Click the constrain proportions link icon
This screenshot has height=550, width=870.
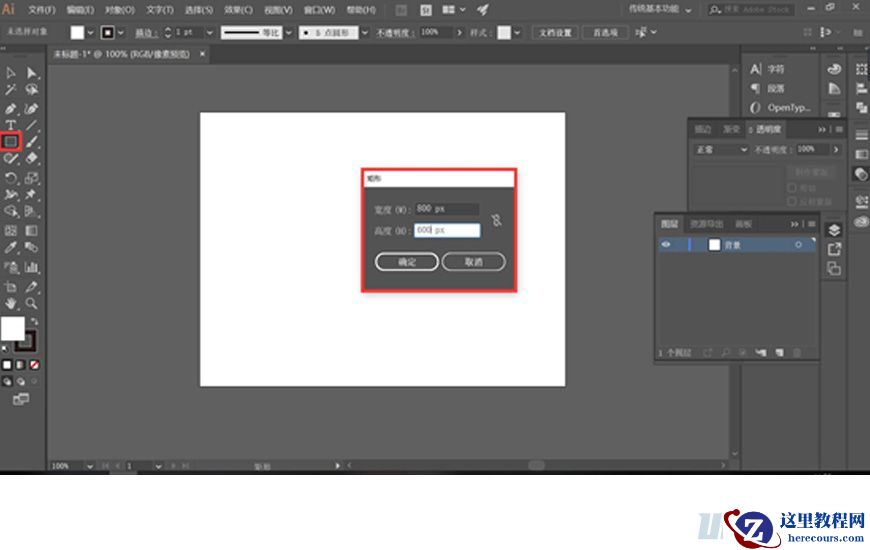(x=496, y=220)
